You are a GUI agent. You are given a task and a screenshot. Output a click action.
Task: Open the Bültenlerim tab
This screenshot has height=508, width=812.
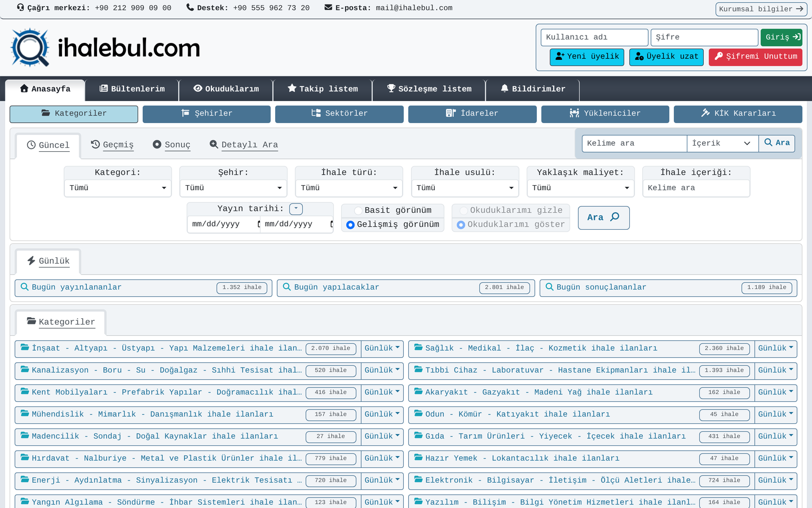(132, 89)
